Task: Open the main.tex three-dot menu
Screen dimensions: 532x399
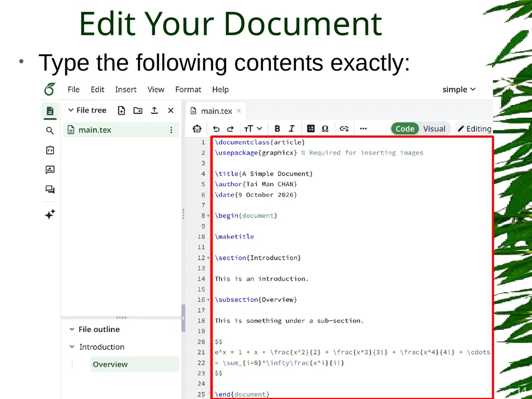Action: 171,130
